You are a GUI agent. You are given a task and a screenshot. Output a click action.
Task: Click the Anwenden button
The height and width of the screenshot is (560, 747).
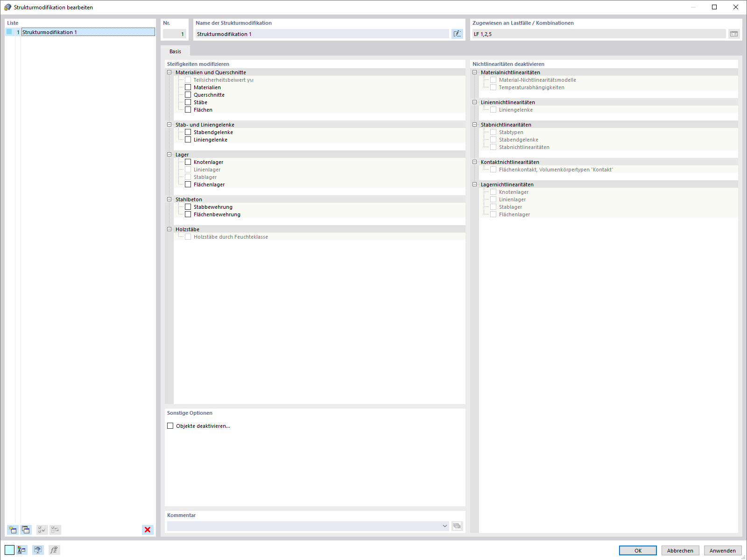click(723, 551)
